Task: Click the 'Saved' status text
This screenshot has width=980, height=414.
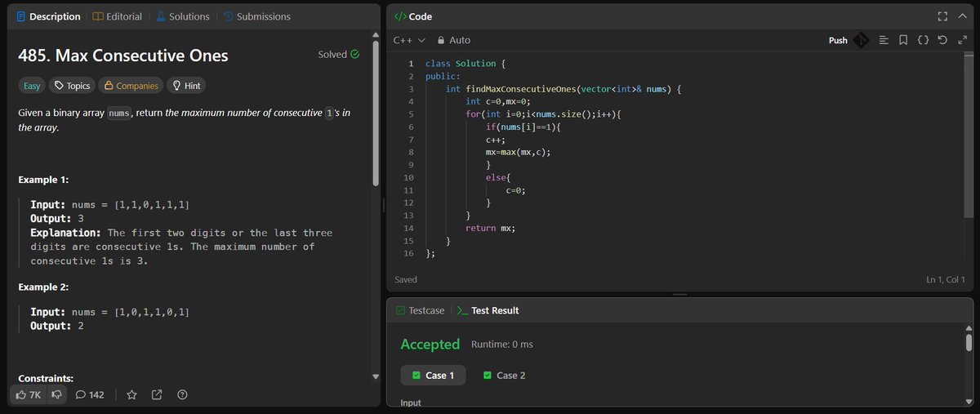Action: tap(406, 279)
